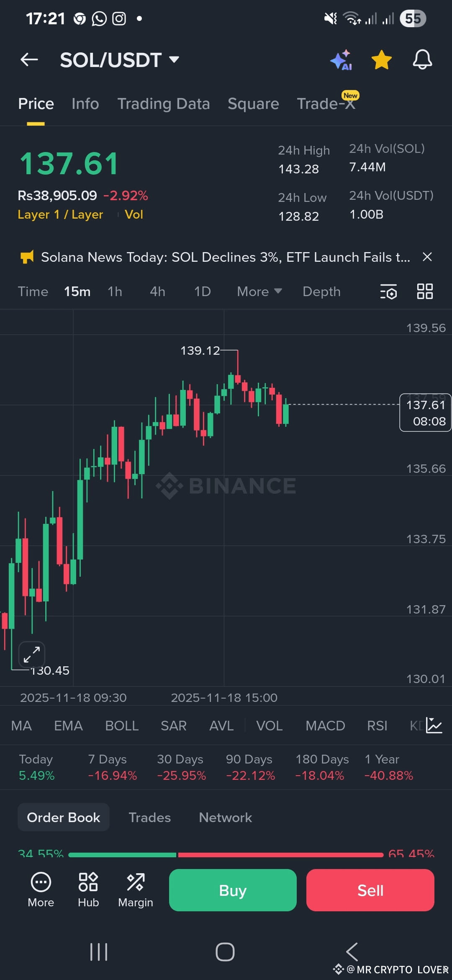Enable the EMA indicator
Image resolution: width=452 pixels, height=980 pixels.
point(68,726)
